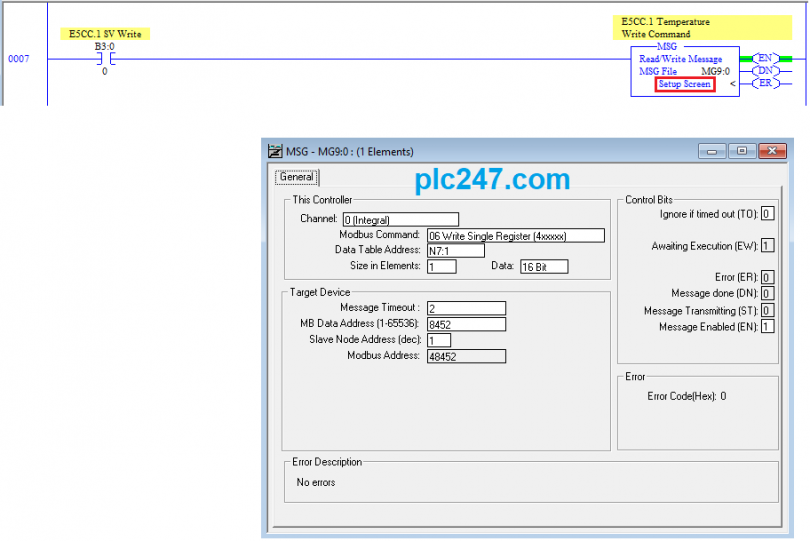Open the Data 16 Bit dropdown
The image size is (810, 541).
tap(544, 267)
